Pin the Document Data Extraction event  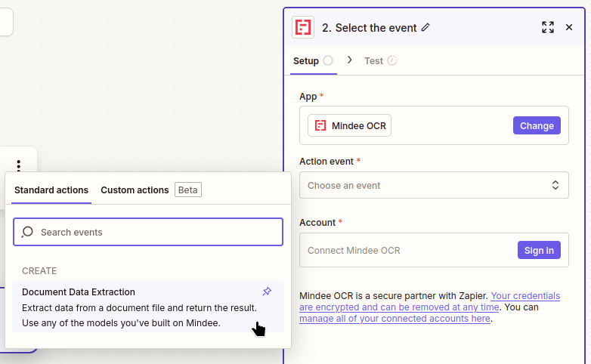click(x=267, y=292)
